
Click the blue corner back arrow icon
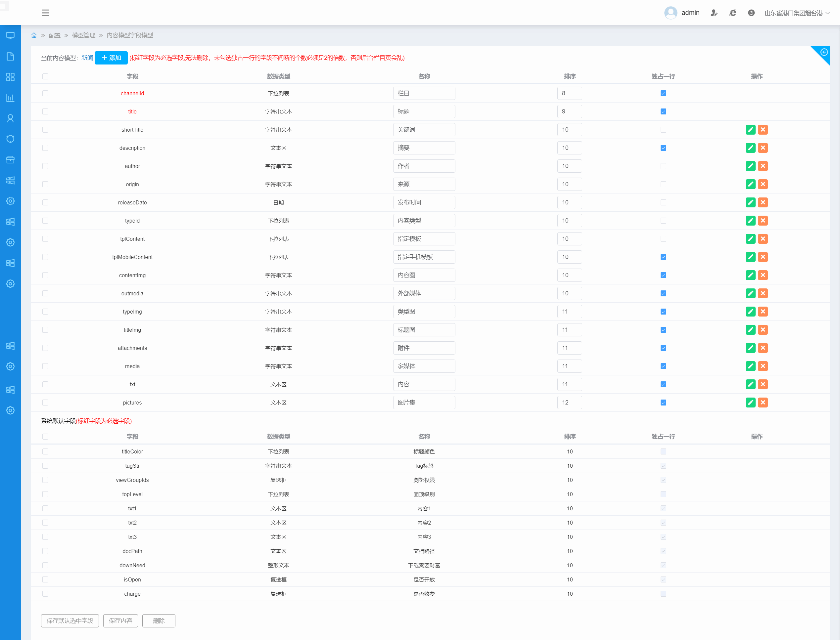[823, 53]
